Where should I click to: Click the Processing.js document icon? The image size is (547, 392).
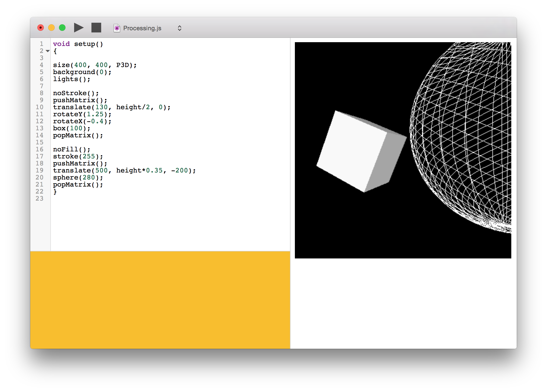[117, 28]
